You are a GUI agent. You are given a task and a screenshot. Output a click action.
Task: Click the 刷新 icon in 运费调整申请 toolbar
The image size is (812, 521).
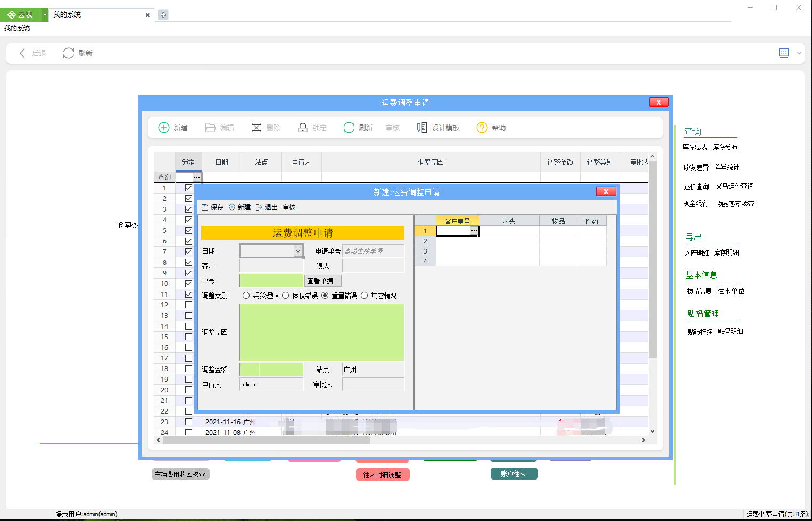[x=349, y=128]
